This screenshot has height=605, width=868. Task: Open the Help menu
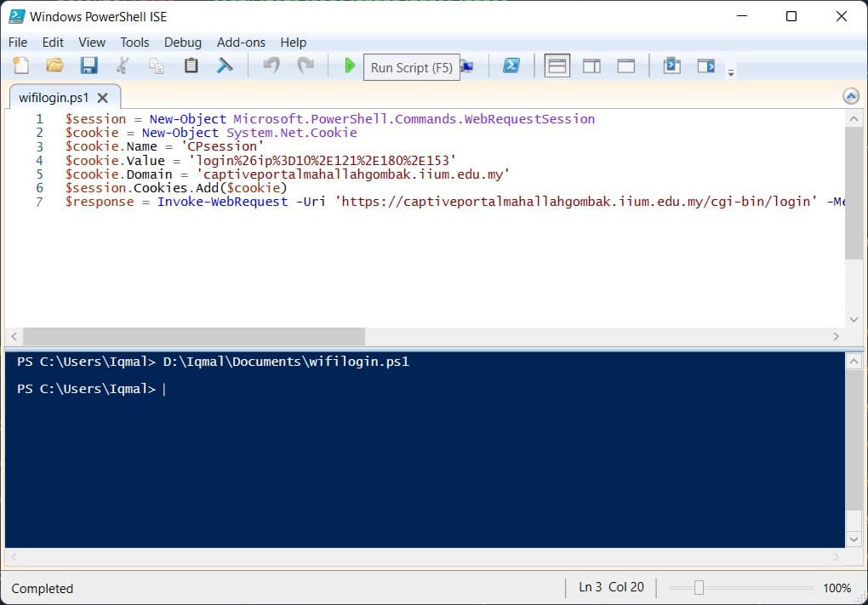click(x=293, y=43)
